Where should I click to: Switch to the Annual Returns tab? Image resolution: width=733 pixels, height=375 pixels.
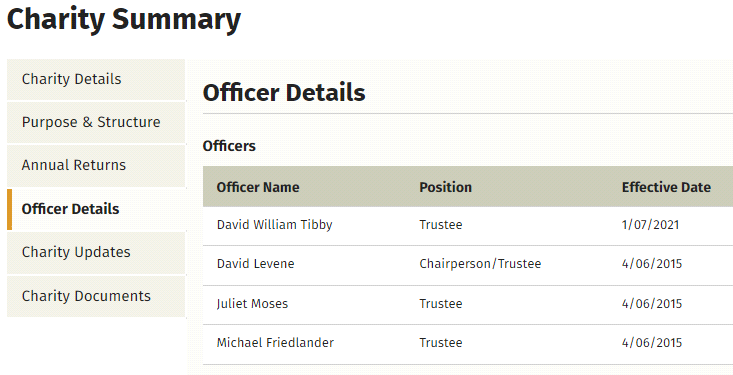96,166
